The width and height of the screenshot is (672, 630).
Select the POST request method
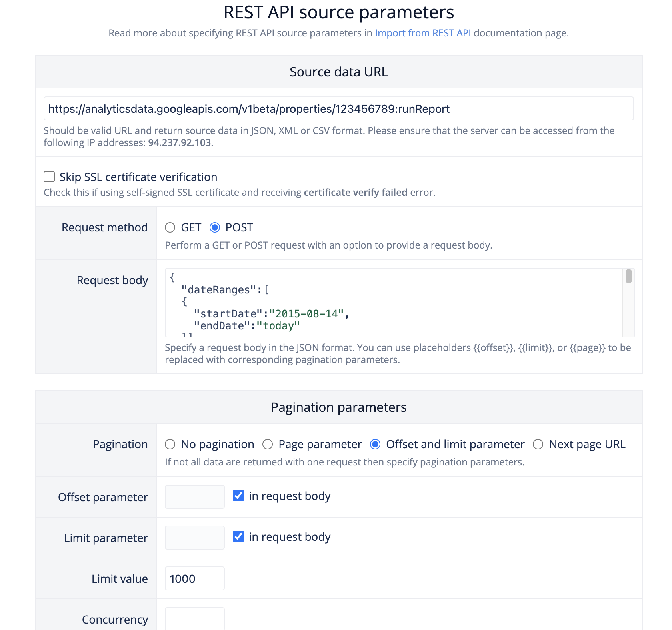215,227
